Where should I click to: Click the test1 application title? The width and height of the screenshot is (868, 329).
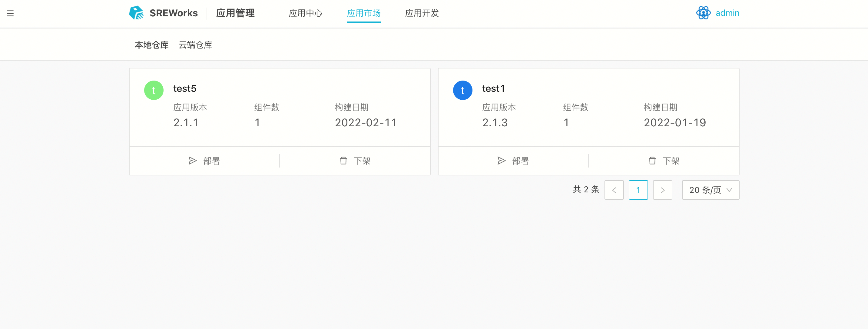pyautogui.click(x=493, y=88)
